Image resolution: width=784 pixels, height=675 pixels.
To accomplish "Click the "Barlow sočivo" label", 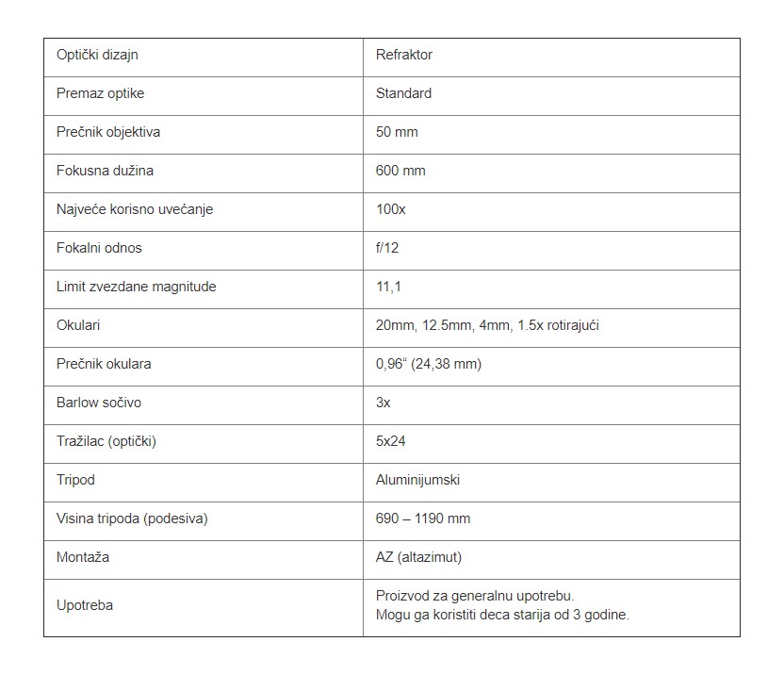I will [99, 403].
